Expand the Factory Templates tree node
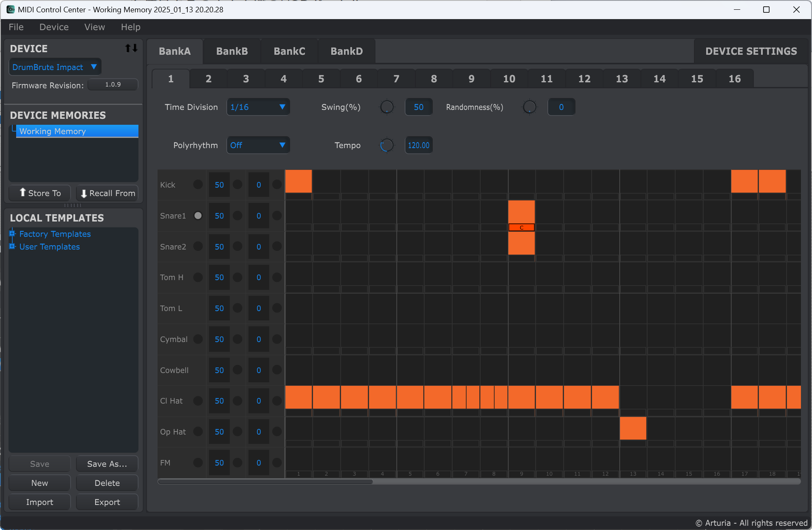The image size is (812, 530). click(x=12, y=233)
